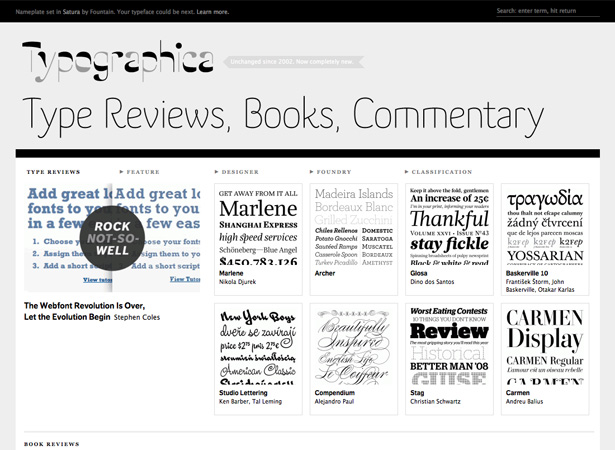Follow the Learn more link

pos(213,12)
